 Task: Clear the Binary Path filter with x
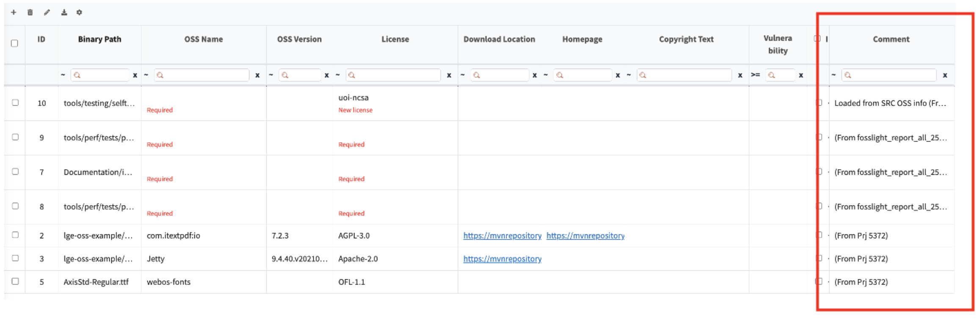[135, 75]
